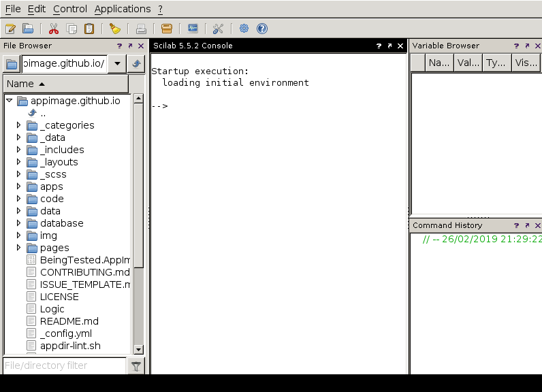
Task: Undock the File Browser panel
Action: click(x=130, y=46)
